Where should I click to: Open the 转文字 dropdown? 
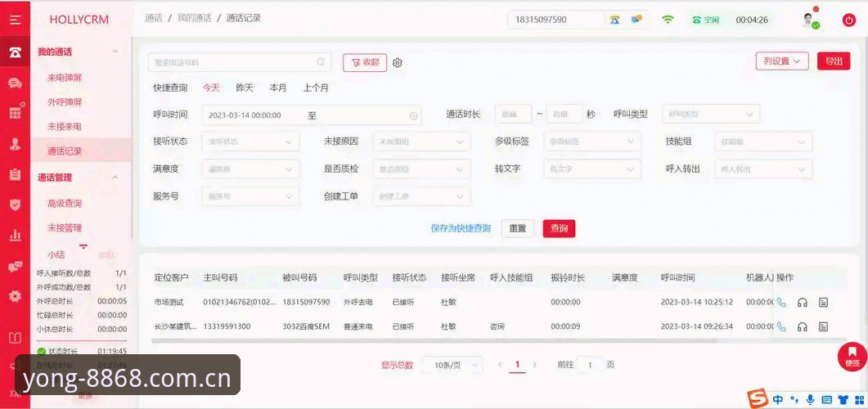click(592, 169)
